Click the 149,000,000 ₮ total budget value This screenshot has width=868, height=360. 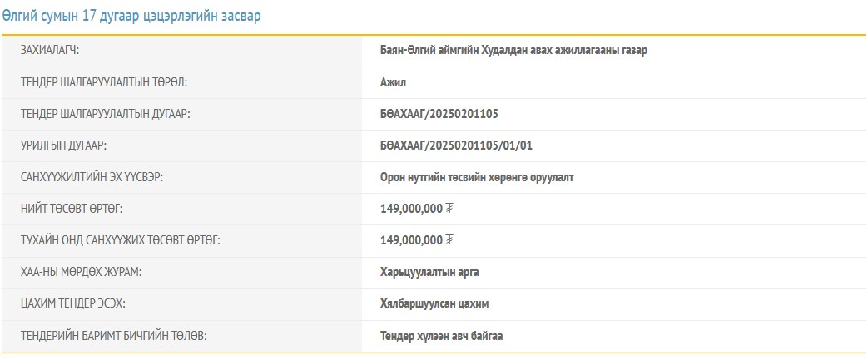click(416, 209)
